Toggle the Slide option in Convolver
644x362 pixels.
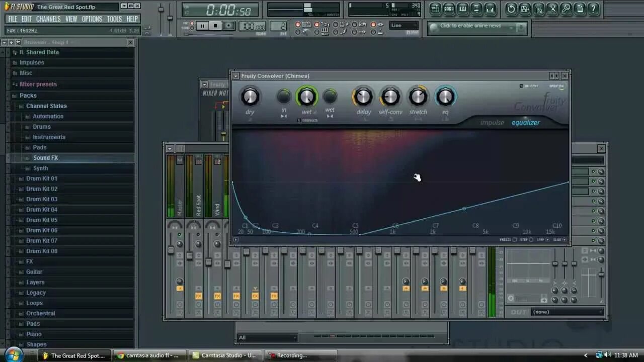point(564,240)
